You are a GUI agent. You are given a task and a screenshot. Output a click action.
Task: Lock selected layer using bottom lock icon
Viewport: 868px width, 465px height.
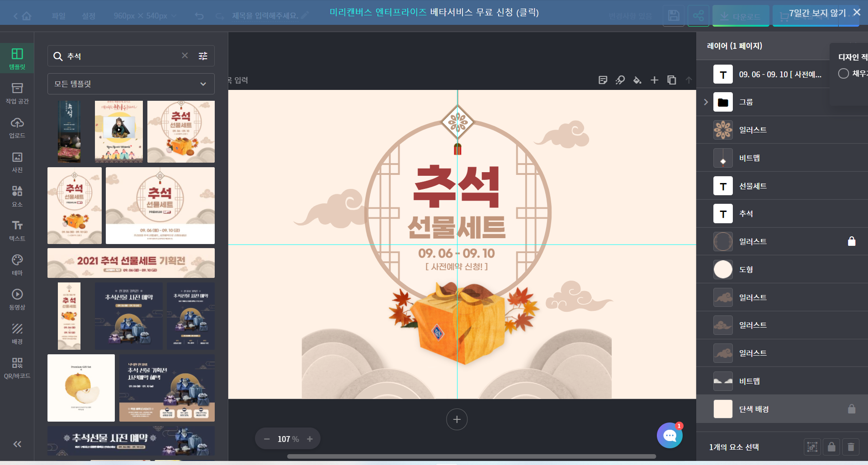831,447
